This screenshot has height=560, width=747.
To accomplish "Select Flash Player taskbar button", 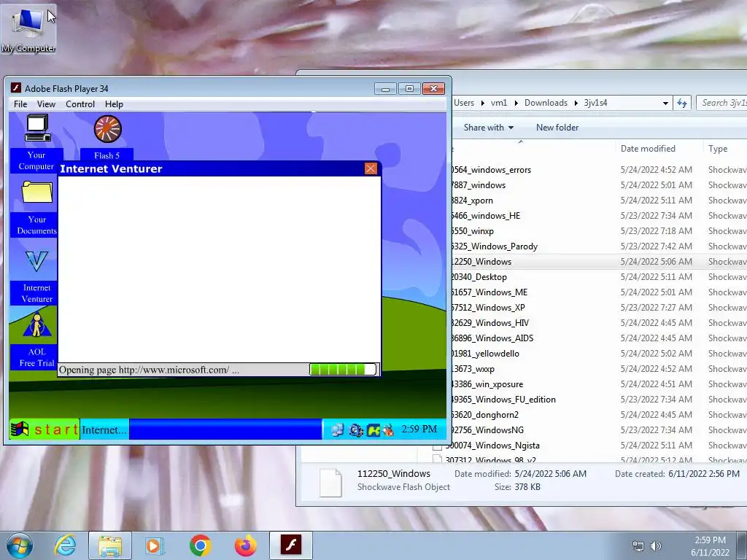I will point(290,545).
